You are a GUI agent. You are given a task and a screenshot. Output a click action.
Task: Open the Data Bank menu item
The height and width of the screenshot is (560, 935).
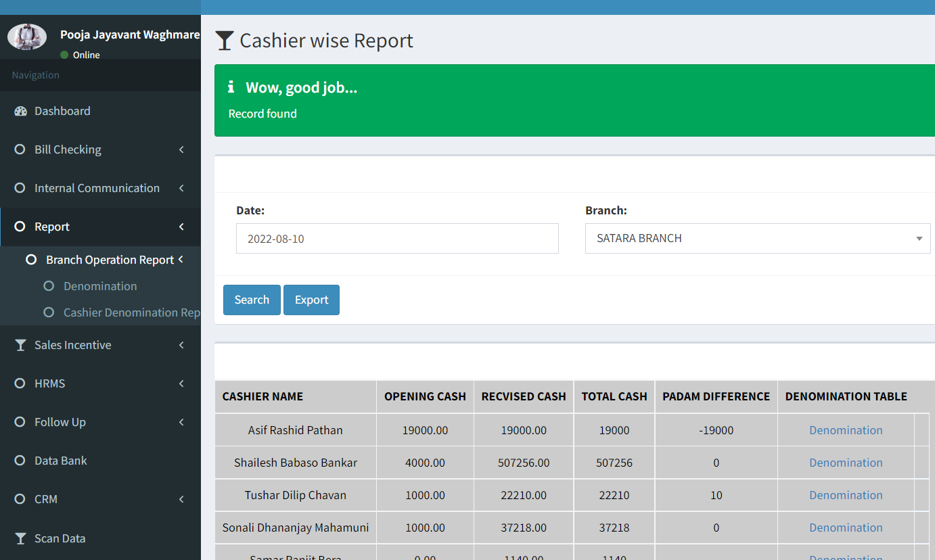coord(100,461)
